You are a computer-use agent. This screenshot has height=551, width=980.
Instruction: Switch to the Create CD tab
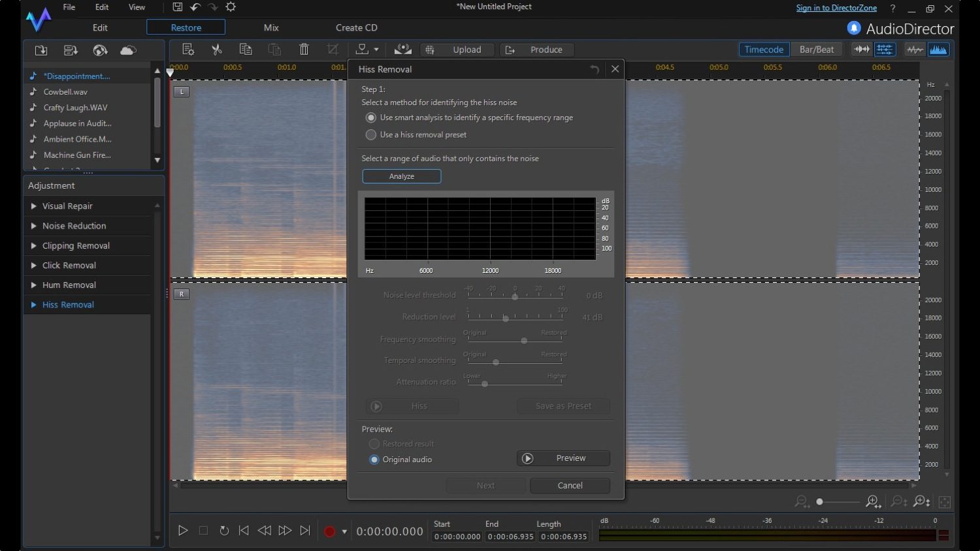(357, 27)
